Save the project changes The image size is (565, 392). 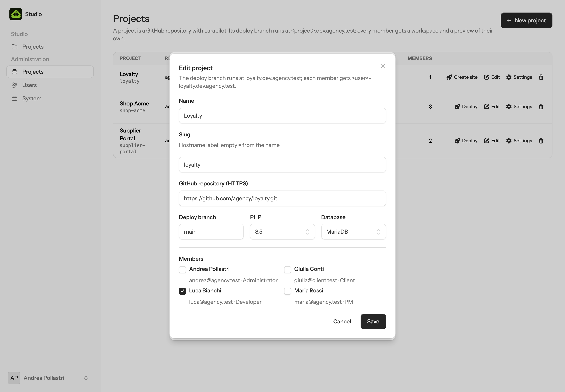(373, 321)
